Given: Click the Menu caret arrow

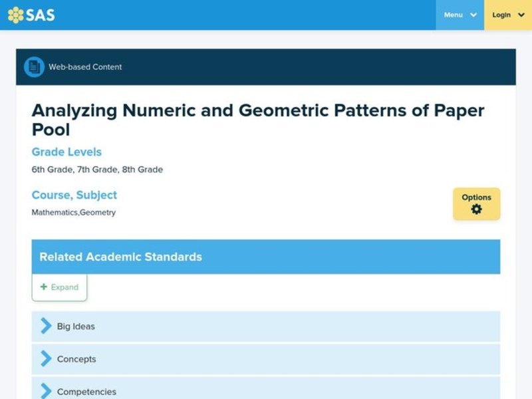Looking at the screenshot, I should 472,15.
